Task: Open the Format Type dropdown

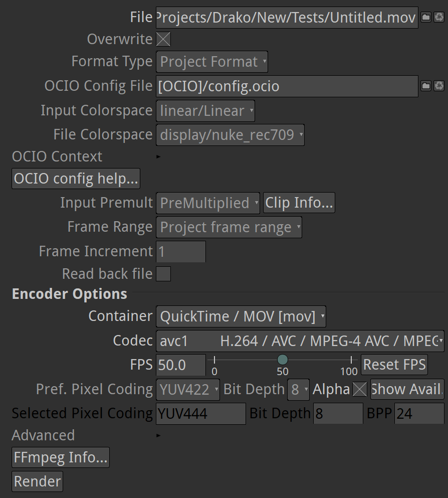Action: [x=212, y=62]
